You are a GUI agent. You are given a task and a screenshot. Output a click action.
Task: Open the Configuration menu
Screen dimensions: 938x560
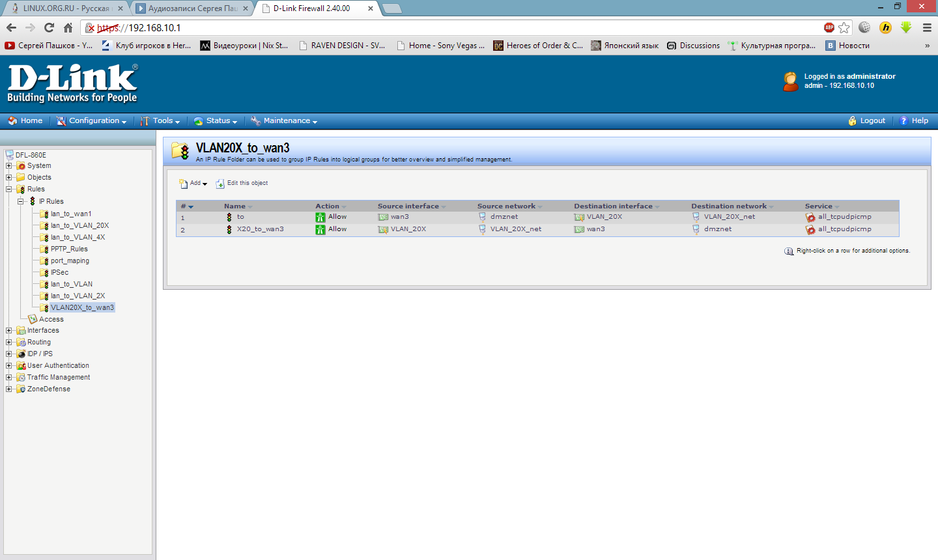click(91, 120)
